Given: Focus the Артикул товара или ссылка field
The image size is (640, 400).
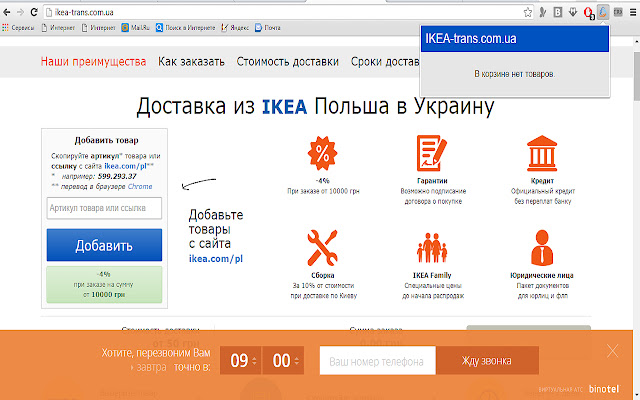Looking at the screenshot, I should click(x=104, y=208).
